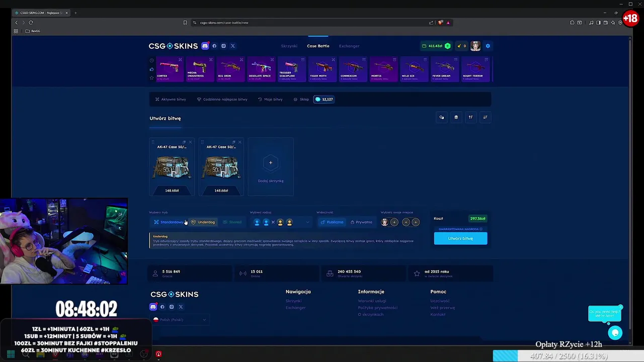This screenshot has width=644, height=362.
Task: Select your own avatar seat slot
Action: 385,222
